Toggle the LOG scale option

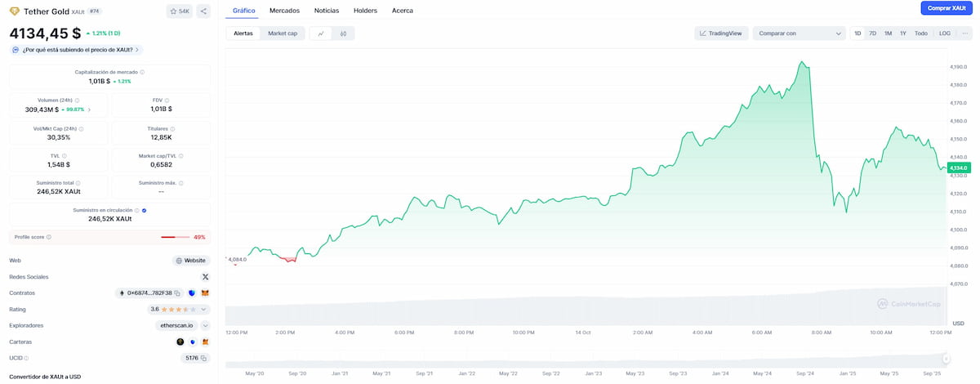(945, 33)
